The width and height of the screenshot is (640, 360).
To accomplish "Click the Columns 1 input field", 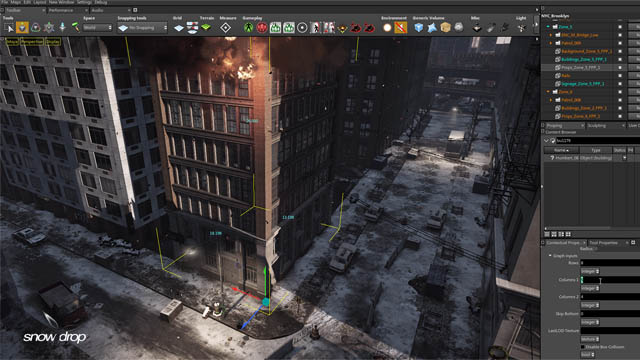I will [610, 280].
